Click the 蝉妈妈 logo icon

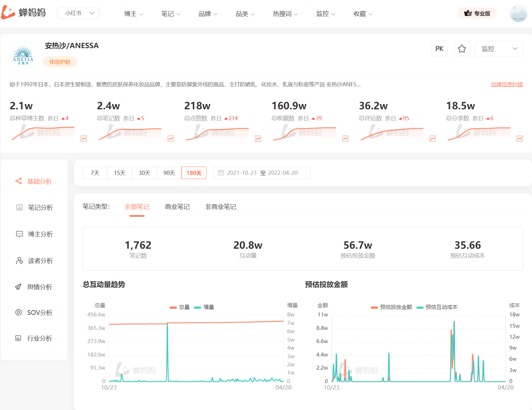[8, 13]
